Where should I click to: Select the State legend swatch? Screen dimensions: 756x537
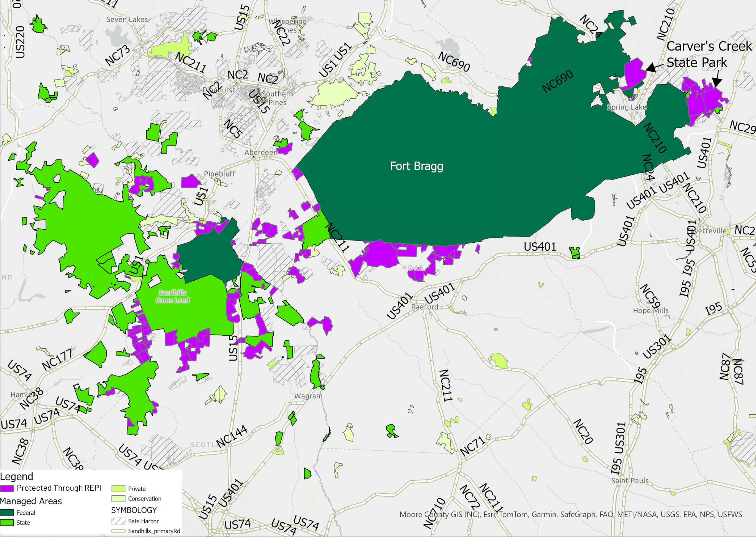pos(7,523)
